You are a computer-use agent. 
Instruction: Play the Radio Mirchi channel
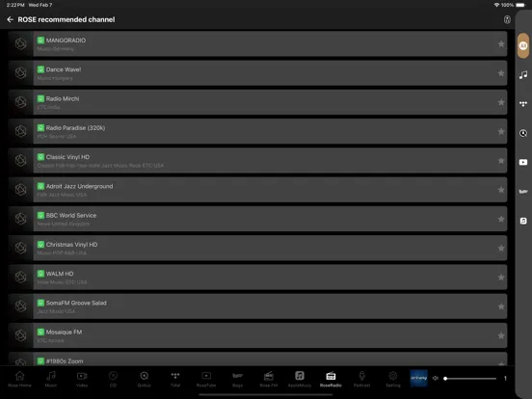click(257, 102)
